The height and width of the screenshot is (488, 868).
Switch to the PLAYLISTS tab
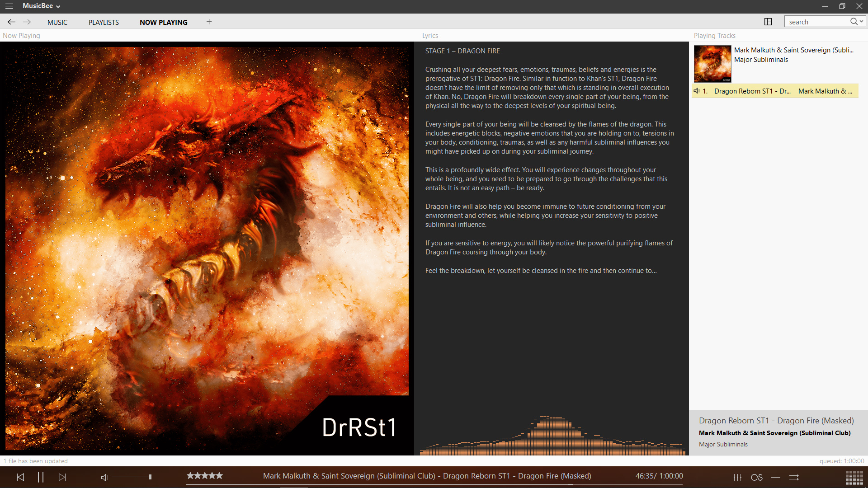tap(104, 22)
